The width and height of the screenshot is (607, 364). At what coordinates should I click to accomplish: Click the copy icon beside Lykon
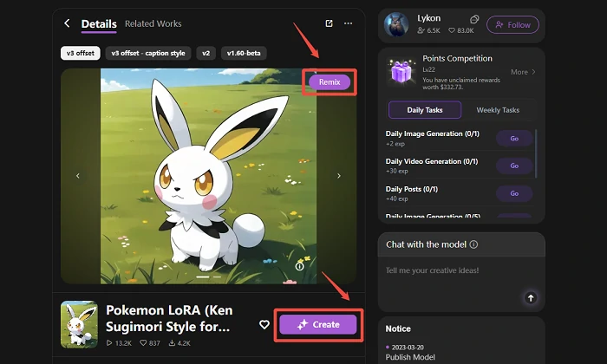474,19
